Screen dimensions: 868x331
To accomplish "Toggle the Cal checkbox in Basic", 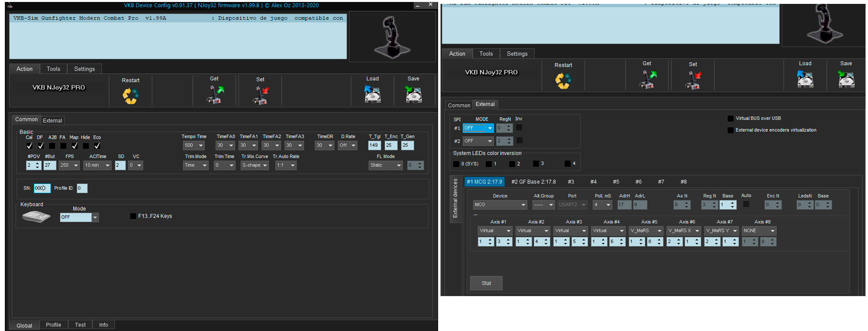I will tap(30, 146).
